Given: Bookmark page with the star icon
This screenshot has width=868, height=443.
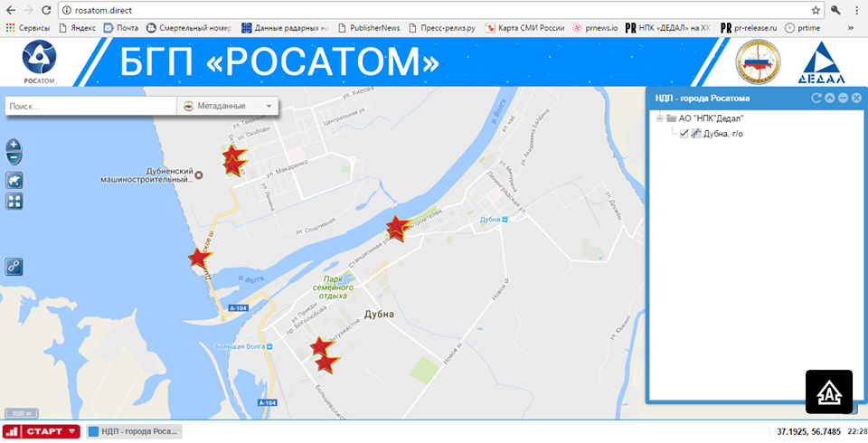Looking at the screenshot, I should coord(816,10).
